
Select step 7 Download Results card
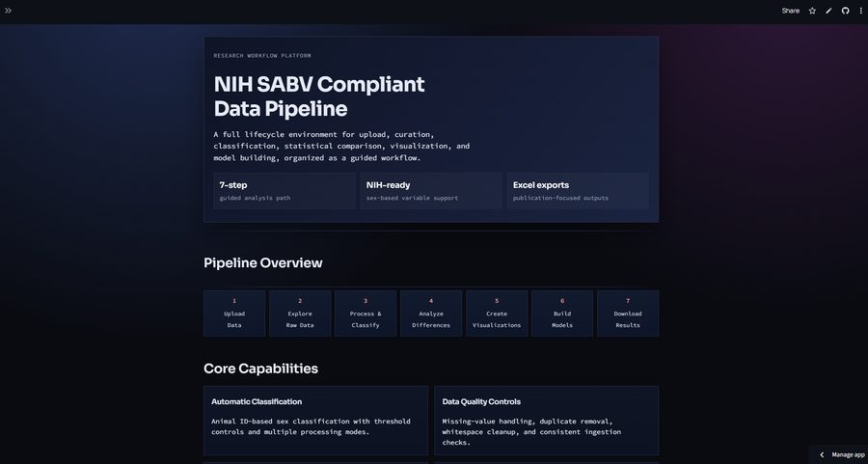pyautogui.click(x=628, y=314)
